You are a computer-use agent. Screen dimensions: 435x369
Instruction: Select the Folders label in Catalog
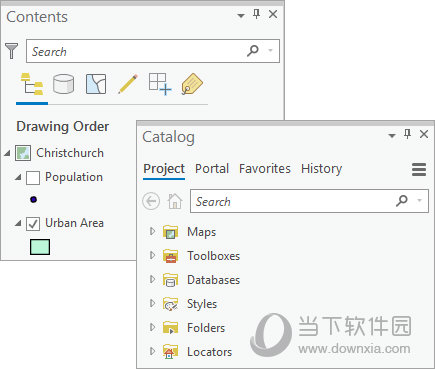tap(206, 328)
